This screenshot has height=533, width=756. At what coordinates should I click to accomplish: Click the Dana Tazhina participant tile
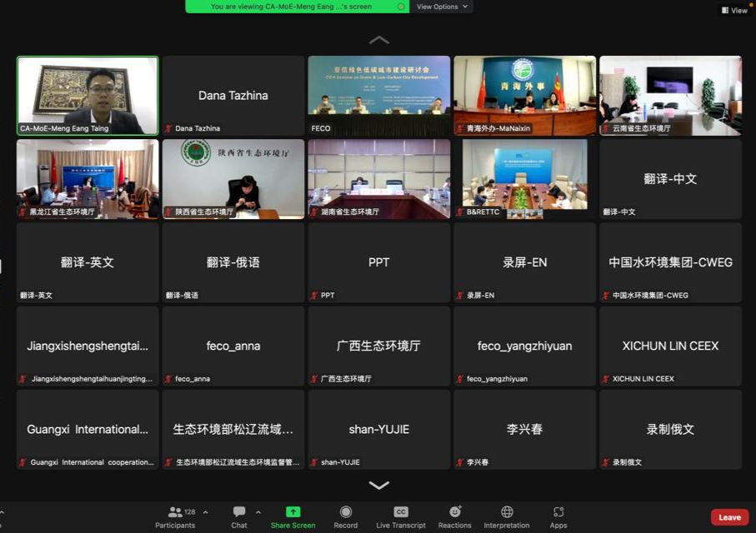[x=233, y=95]
